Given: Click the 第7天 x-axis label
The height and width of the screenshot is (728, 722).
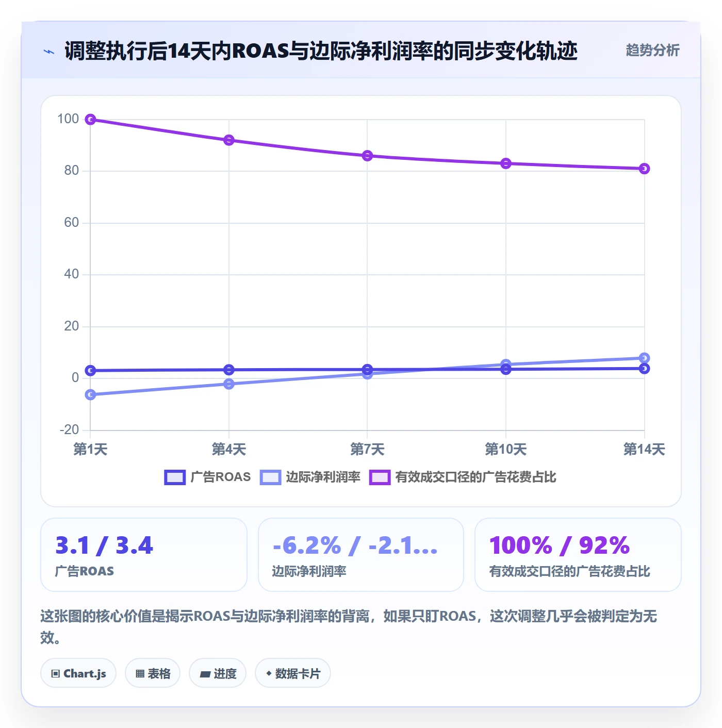Looking at the screenshot, I should coord(367,450).
